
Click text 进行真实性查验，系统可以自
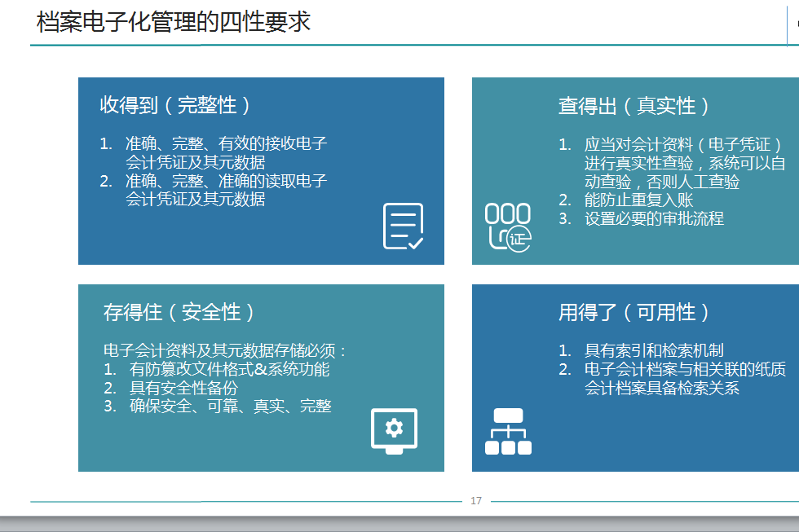point(684,163)
